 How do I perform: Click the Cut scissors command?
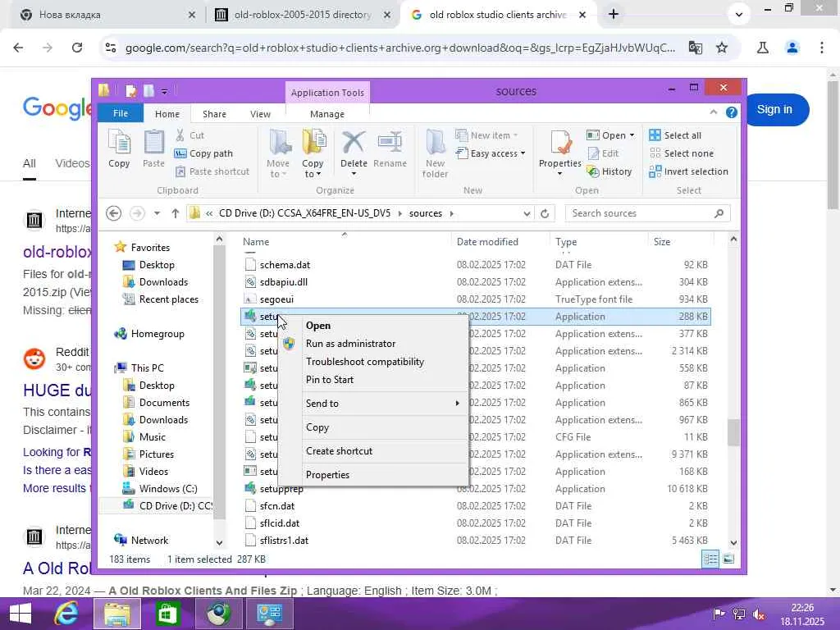click(189, 135)
